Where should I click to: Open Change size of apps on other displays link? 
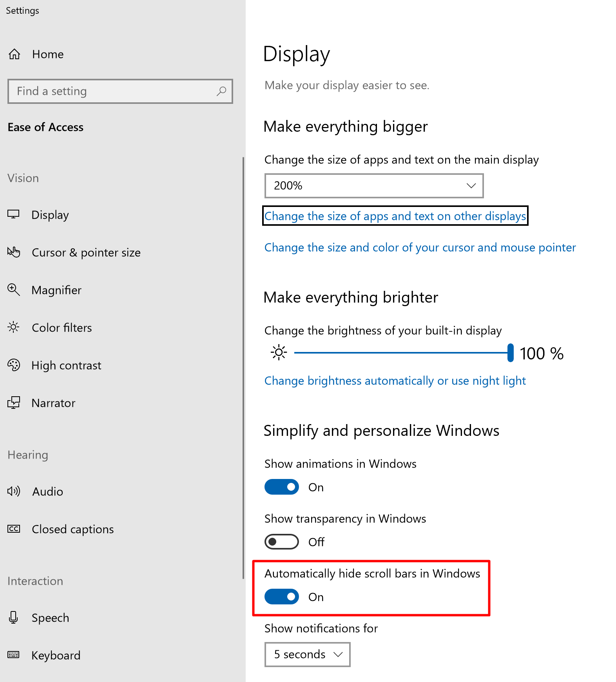[395, 216]
